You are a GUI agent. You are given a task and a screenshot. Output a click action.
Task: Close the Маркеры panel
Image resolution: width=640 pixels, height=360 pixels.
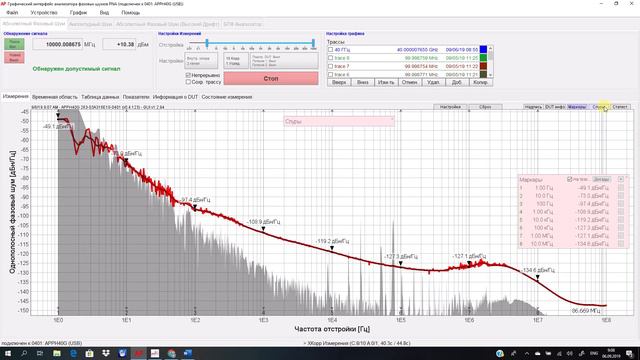pyautogui.click(x=621, y=179)
